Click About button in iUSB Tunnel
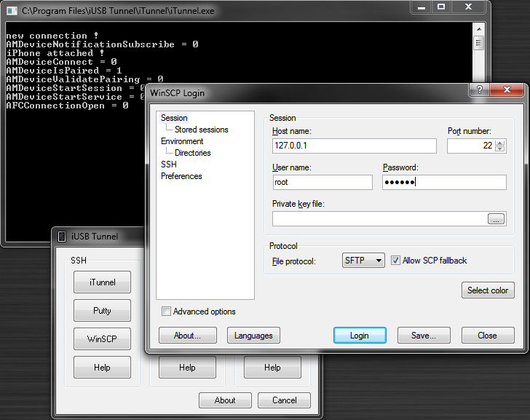 225,400
